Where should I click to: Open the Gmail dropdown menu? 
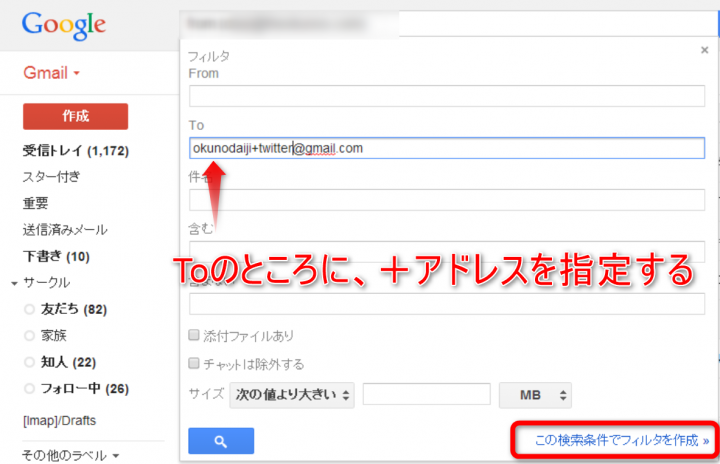(x=51, y=73)
